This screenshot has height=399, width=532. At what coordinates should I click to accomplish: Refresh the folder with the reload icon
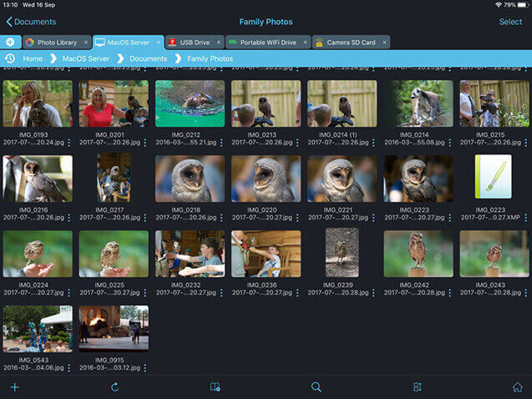114,387
